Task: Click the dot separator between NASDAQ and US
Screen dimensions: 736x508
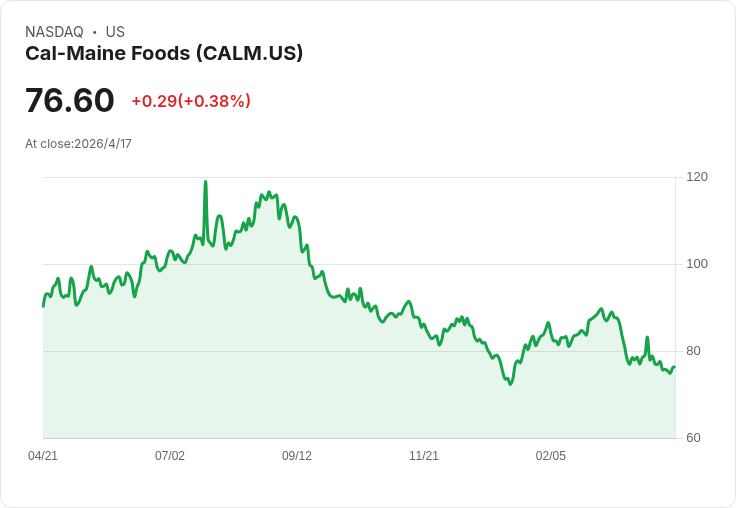Action: (x=95, y=32)
